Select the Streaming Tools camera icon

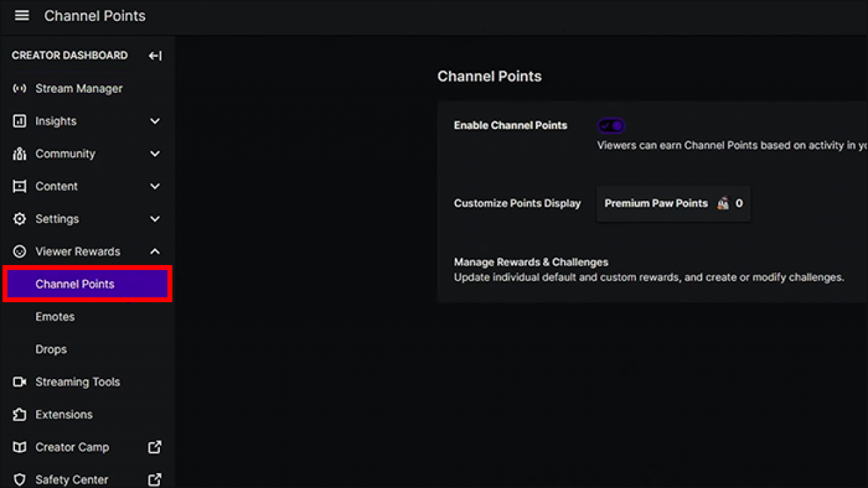[19, 382]
